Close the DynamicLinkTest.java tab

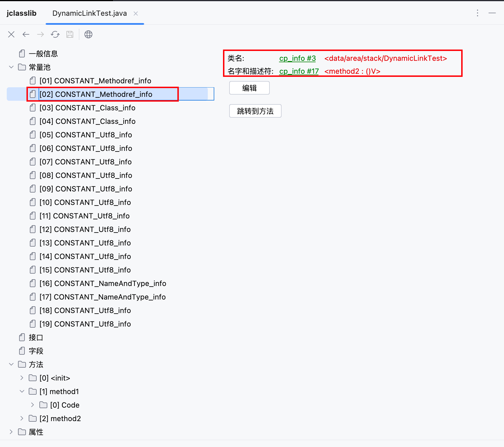coord(136,14)
